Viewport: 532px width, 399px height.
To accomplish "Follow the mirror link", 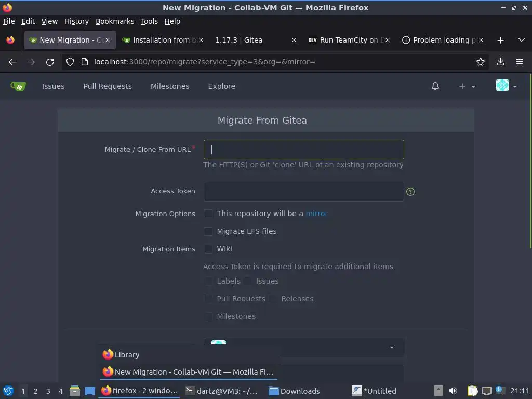I will [316, 214].
